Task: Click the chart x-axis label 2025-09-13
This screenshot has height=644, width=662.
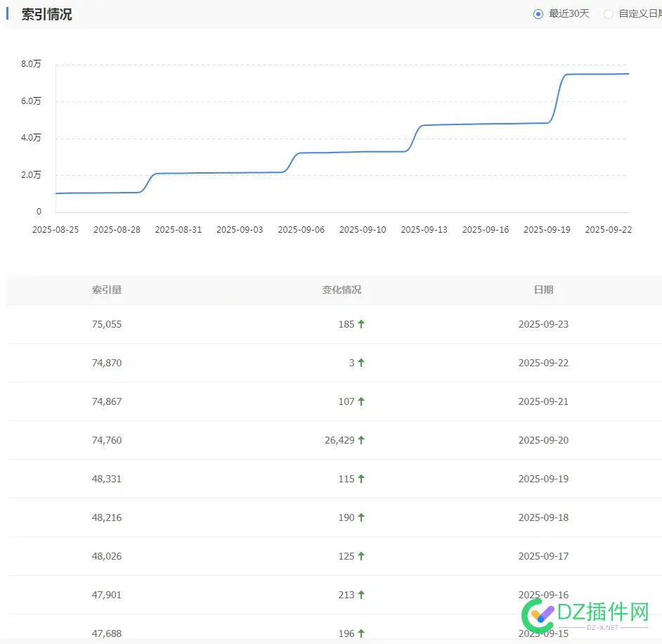Action: coord(424,230)
